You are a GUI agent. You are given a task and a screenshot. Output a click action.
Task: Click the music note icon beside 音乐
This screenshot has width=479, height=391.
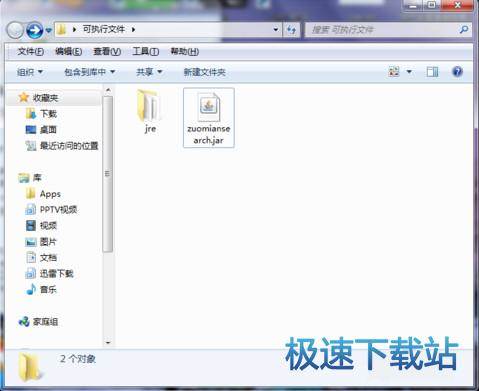(x=31, y=289)
